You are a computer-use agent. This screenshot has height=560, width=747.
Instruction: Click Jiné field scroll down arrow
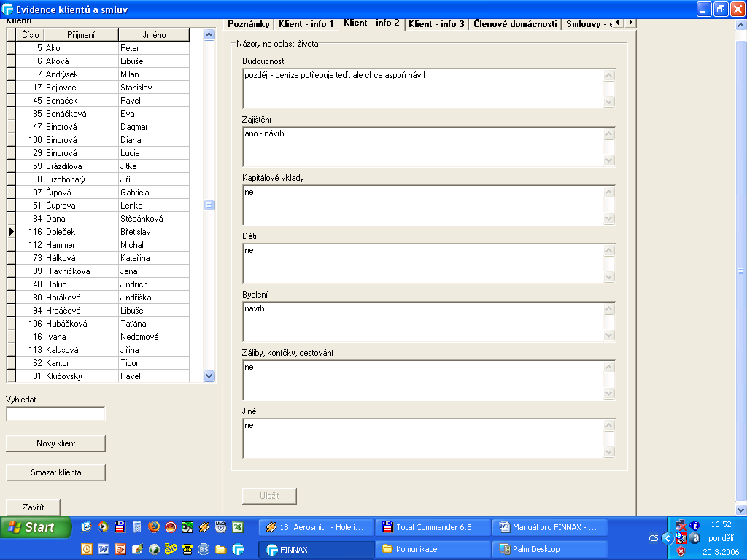tap(608, 451)
